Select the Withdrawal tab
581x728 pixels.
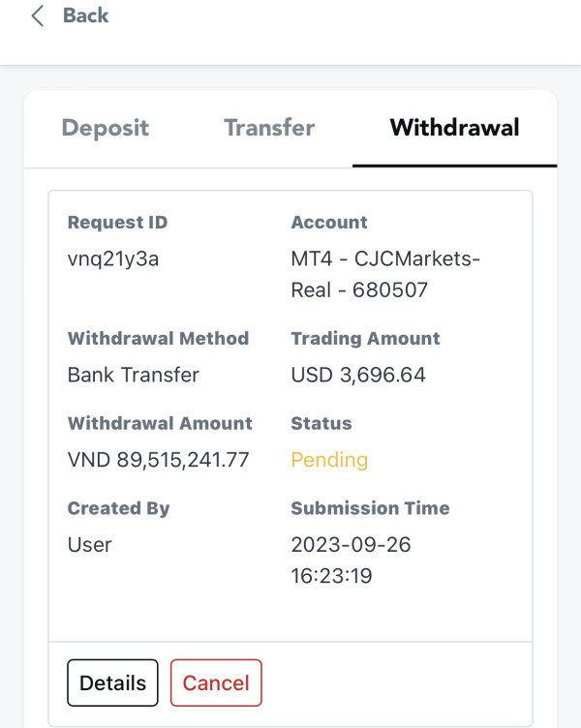click(x=454, y=128)
